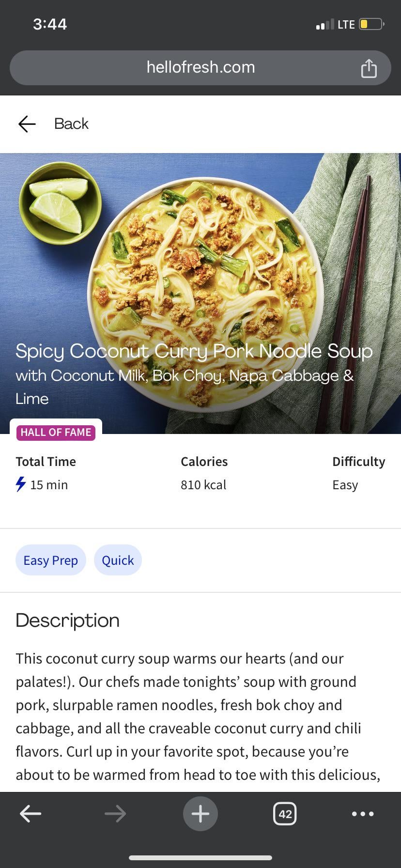Tap the lightning bolt quick-time icon
The width and height of the screenshot is (401, 868).
click(21, 484)
